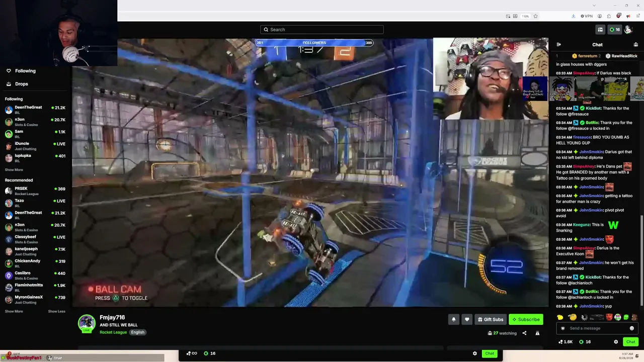Click the chat identity shield icon

pyautogui.click(x=562, y=328)
